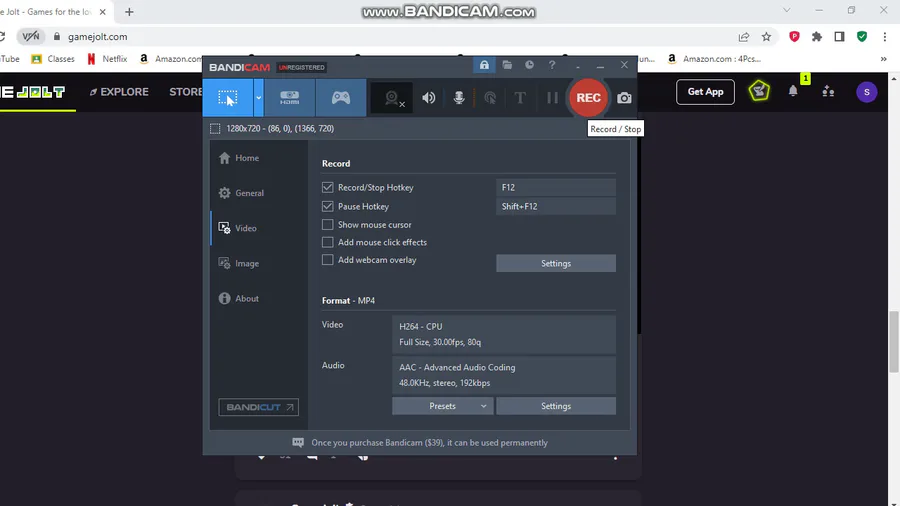Click the VPN badge in address bar
The height and width of the screenshot is (506, 900).
tap(30, 37)
